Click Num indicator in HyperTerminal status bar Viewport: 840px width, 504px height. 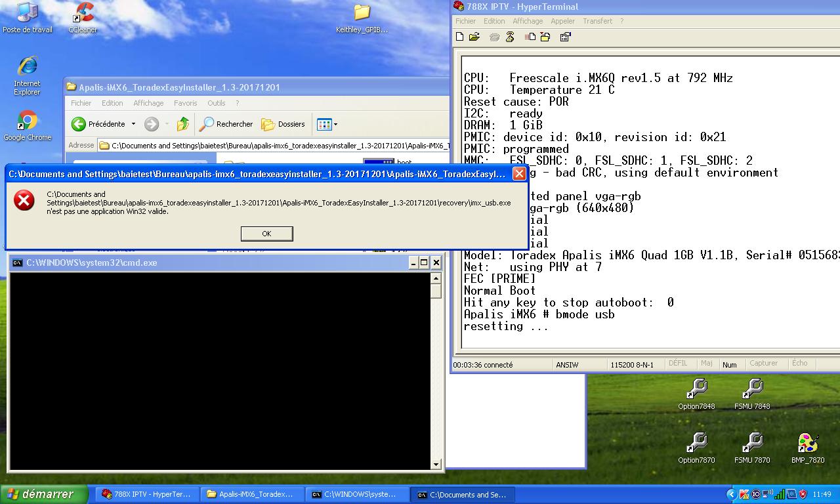730,365
